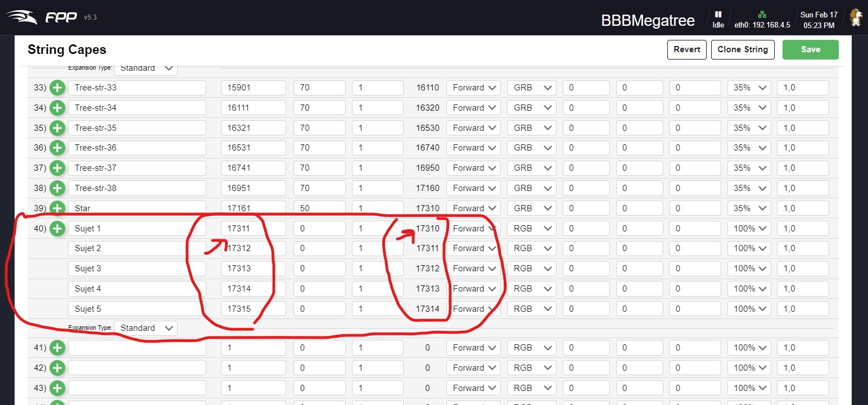Click the green plus icon on Tree-str-33
Screen dimensions: 868x405
tap(57, 87)
